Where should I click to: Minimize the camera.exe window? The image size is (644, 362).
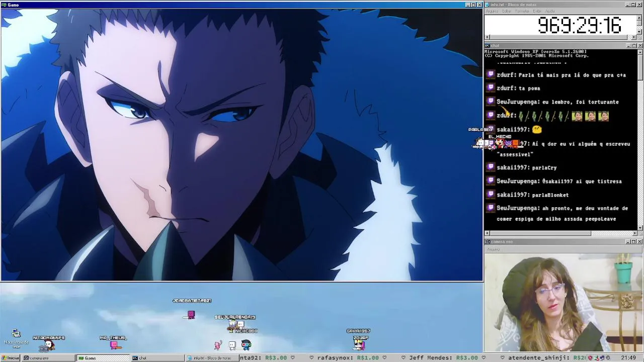pos(628,242)
